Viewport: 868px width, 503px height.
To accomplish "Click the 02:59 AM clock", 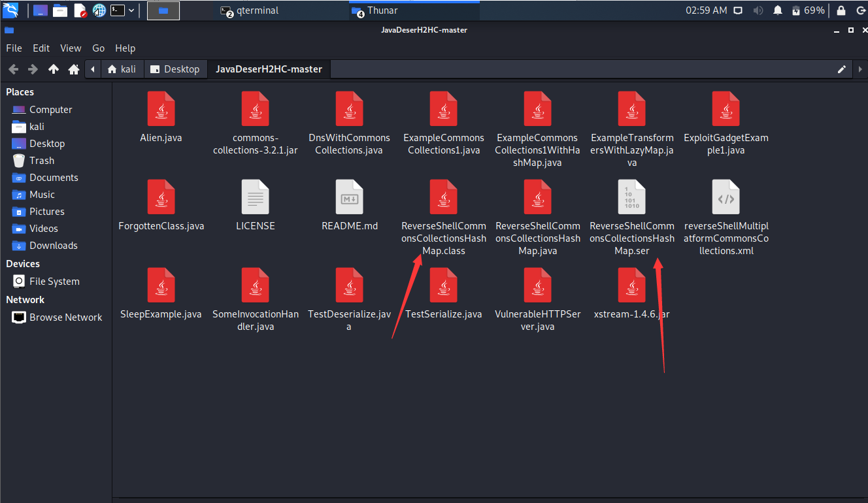I will click(706, 10).
